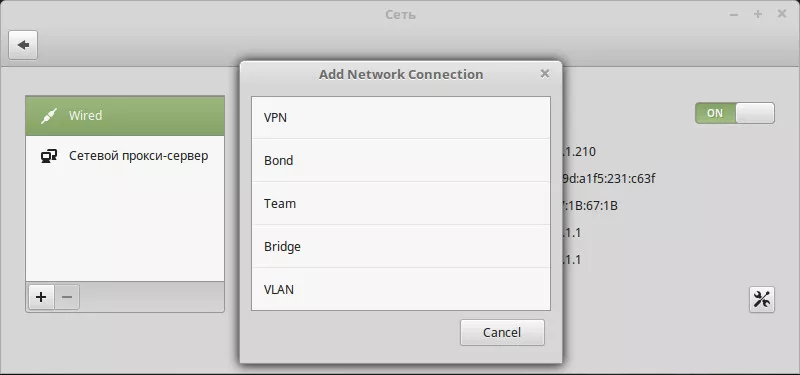Close the Сеть window

782,14
